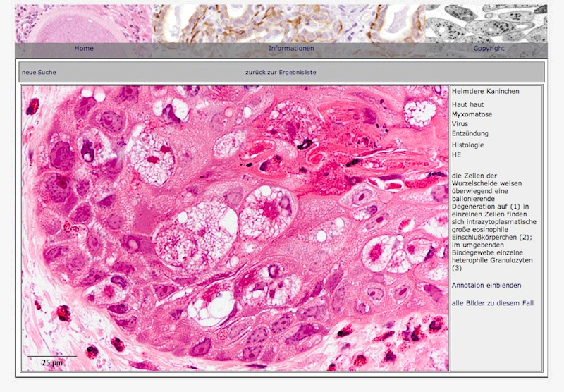Open 'alle Bilder zu diesem Fall'
This screenshot has height=392, width=564.
point(494,303)
